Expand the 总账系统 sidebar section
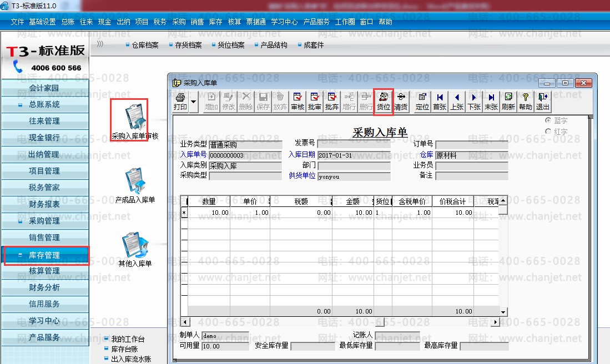This screenshot has width=610, height=364. tap(44, 104)
